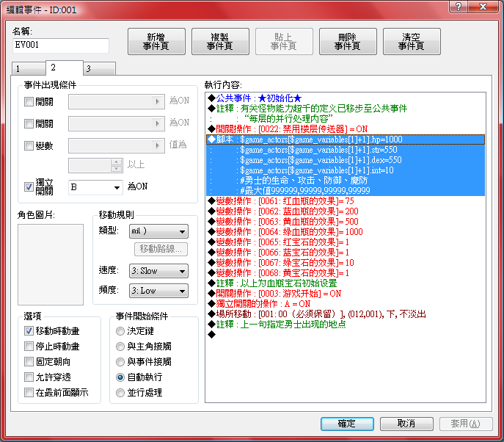This screenshot has height=442, width=504.
Task: Select event page tab 2
Action: click(65, 68)
